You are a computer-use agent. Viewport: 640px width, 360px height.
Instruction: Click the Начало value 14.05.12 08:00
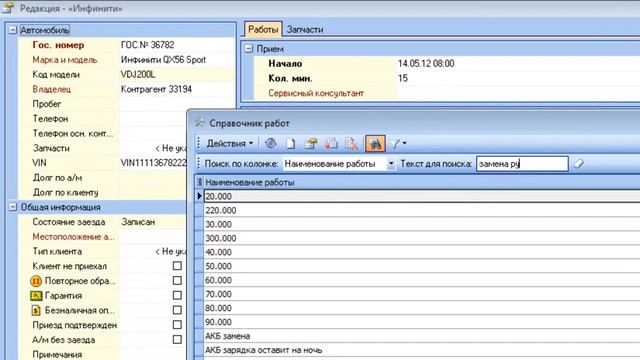tap(426, 63)
